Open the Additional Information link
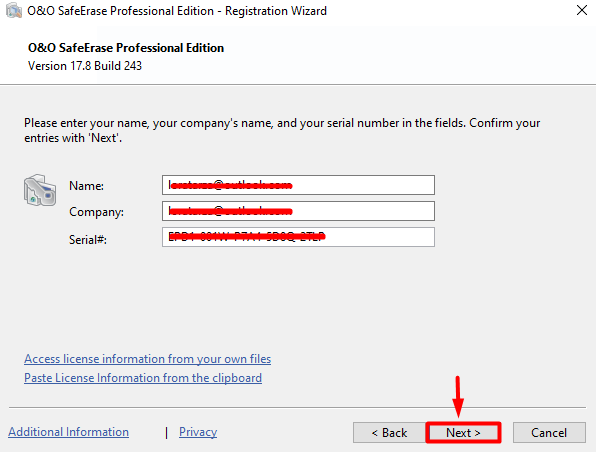This screenshot has height=452, width=596. [68, 432]
